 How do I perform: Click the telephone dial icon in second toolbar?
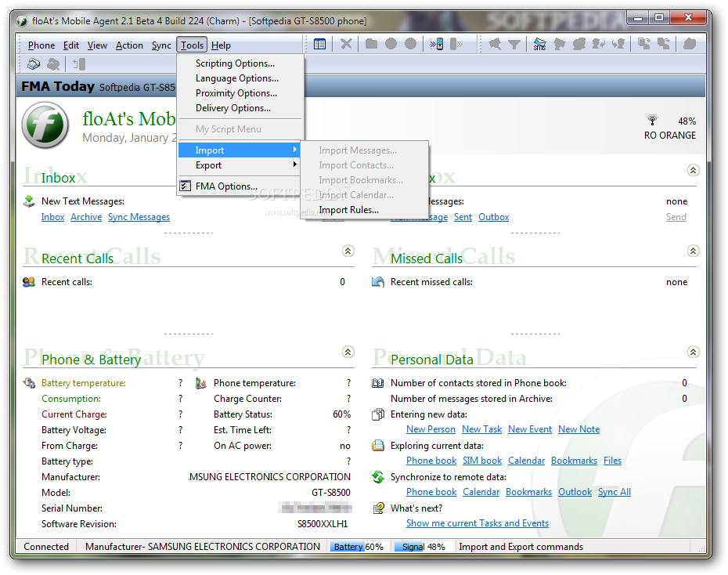[x=34, y=63]
